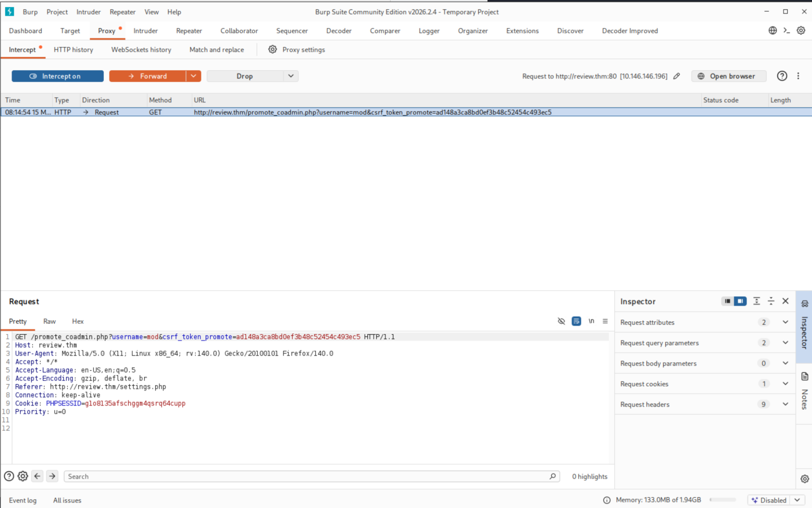Open the WebSockets history sub-tab
This screenshot has width=812, height=508.
141,50
